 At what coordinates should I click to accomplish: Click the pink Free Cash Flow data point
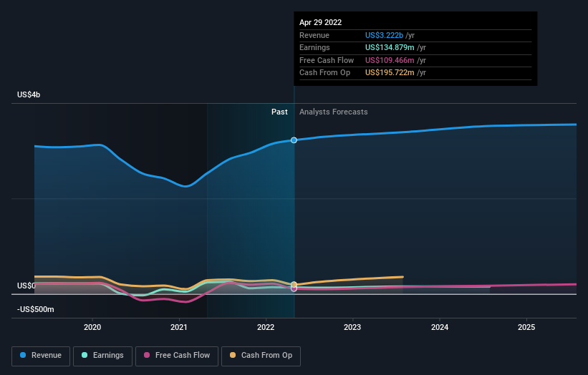(294, 289)
